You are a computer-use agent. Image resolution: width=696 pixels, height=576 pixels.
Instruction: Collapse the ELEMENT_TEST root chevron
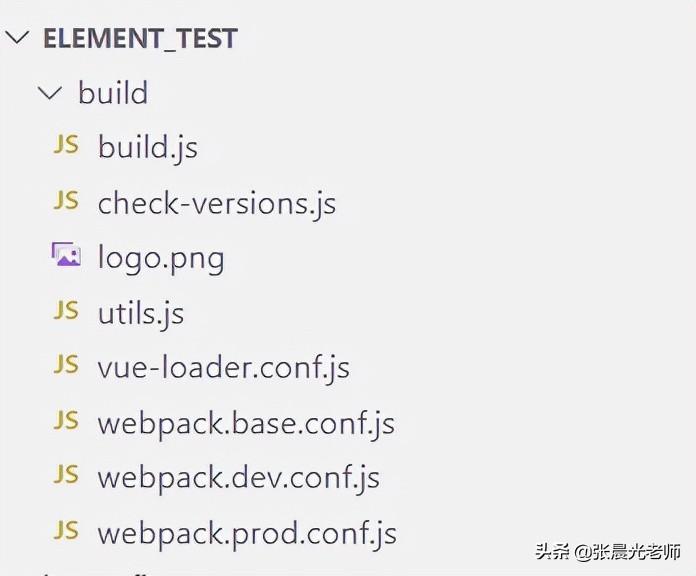pyautogui.click(x=17, y=39)
